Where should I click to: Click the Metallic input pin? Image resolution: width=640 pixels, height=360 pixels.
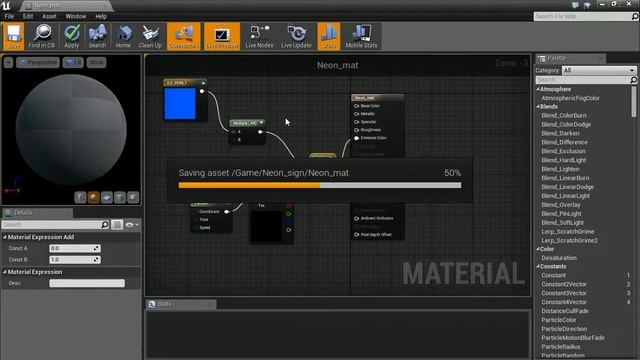point(356,114)
